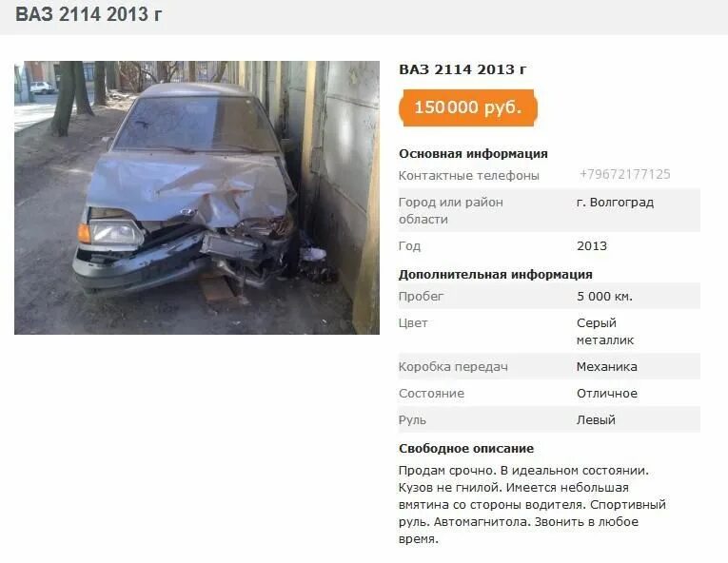Image resolution: width=728 pixels, height=563 pixels.
Task: Click the Год value 2013
Action: point(592,246)
